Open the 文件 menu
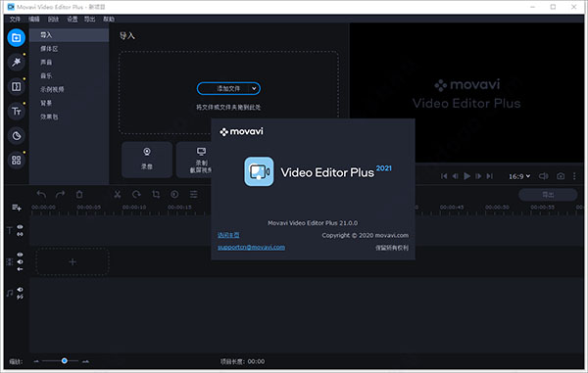588x373 pixels. [x=15, y=20]
